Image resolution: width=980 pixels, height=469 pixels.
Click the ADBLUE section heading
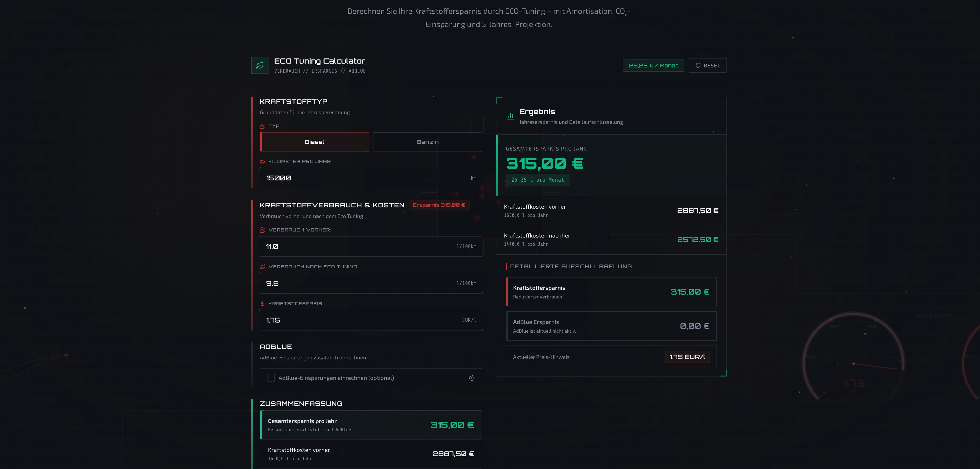tap(275, 347)
